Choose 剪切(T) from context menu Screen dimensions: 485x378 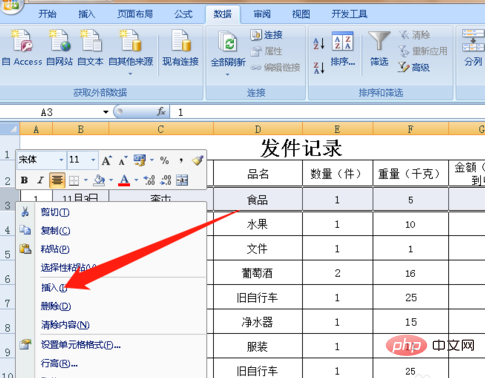pyautogui.click(x=55, y=212)
